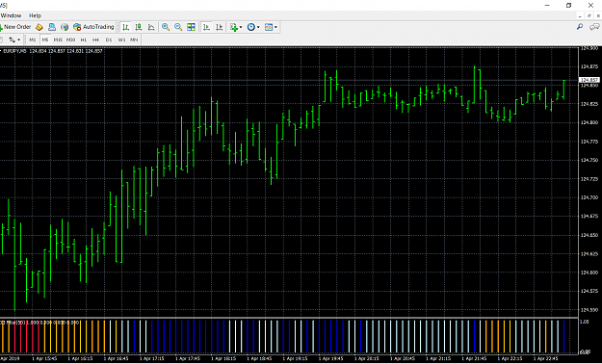Click the 1 Apr 19:45 time label
The height and width of the screenshot is (364, 602).
click(x=331, y=358)
